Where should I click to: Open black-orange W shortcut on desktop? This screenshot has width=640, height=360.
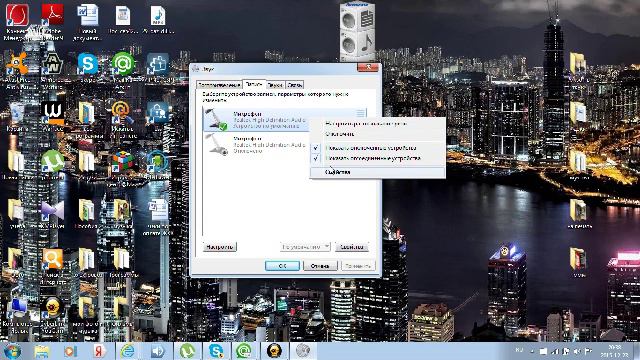coord(52,113)
